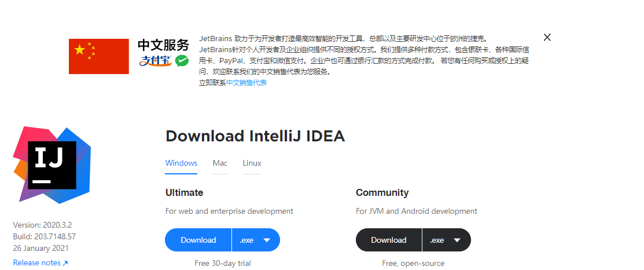Select the Windows tab
This screenshot has height=270, width=644.
click(181, 163)
